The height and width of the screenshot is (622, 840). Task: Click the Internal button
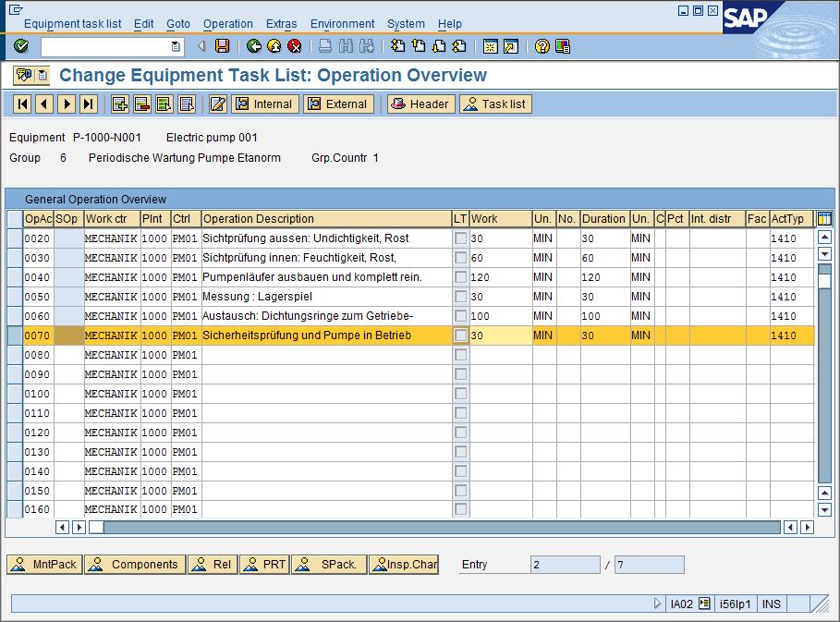[265, 104]
